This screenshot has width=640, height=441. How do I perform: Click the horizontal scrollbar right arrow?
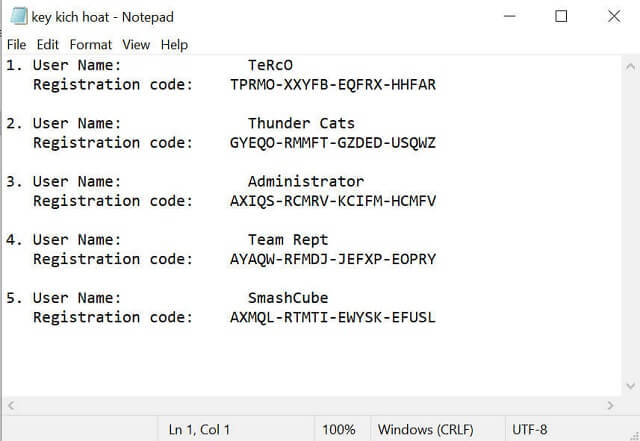610,405
